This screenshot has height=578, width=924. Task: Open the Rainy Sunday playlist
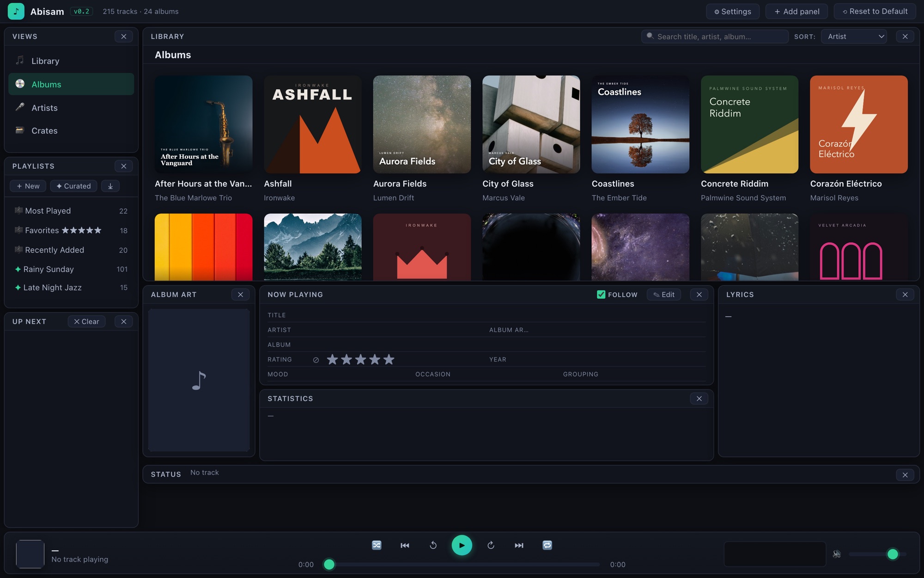[x=71, y=269]
